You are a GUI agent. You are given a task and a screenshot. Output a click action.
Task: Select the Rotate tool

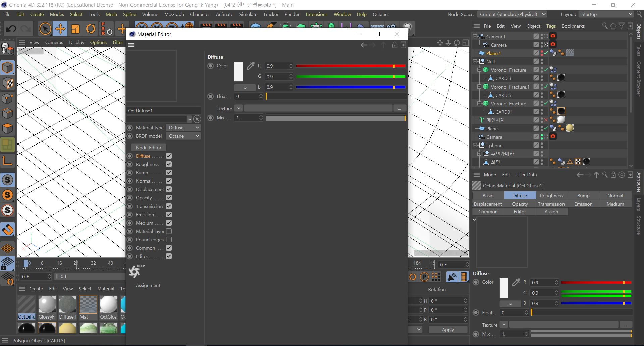coord(91,29)
